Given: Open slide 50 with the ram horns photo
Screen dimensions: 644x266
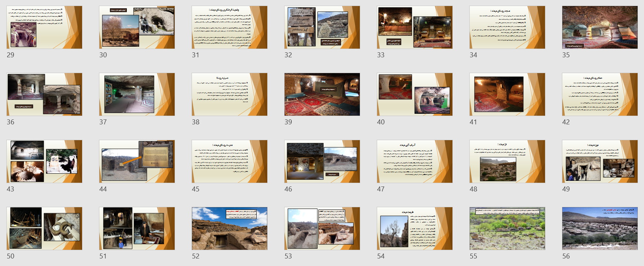Looking at the screenshot, I should (44, 228).
